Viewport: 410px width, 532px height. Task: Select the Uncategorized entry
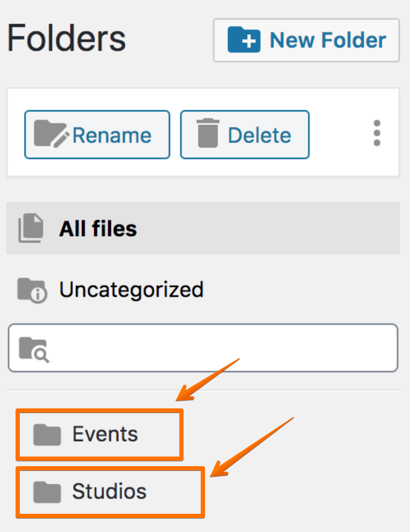(203, 290)
